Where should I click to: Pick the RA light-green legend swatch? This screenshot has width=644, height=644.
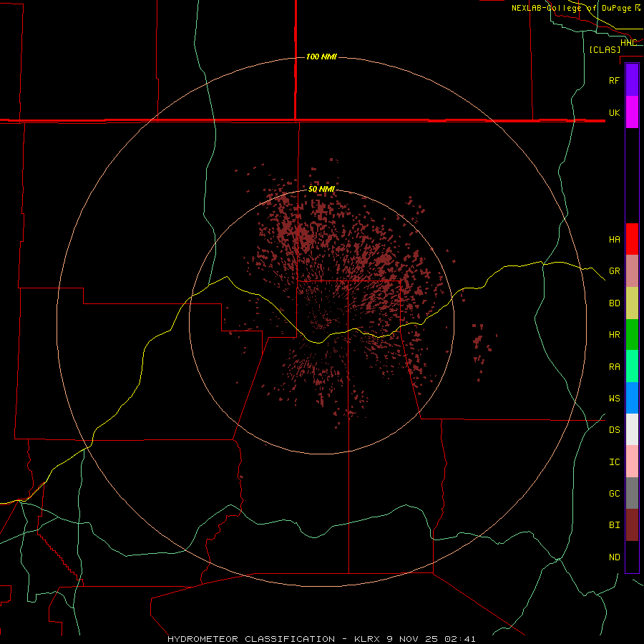(x=632, y=366)
